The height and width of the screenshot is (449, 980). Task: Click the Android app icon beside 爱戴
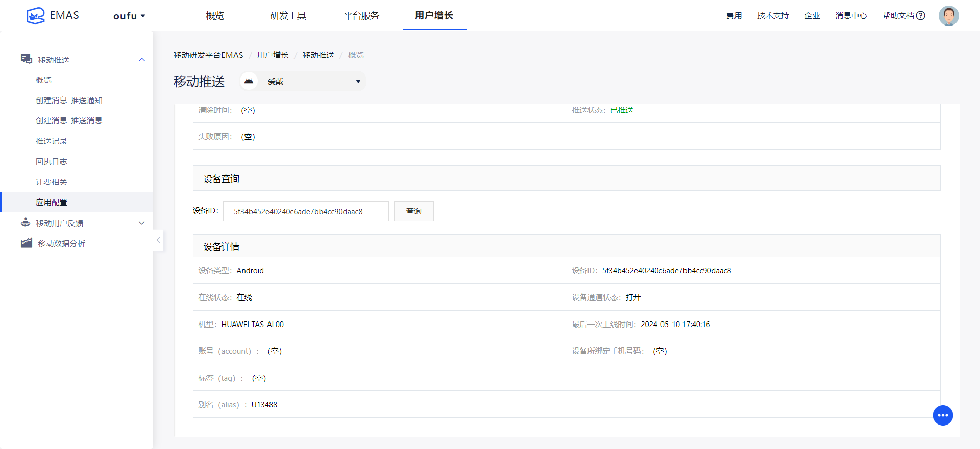coord(249,81)
